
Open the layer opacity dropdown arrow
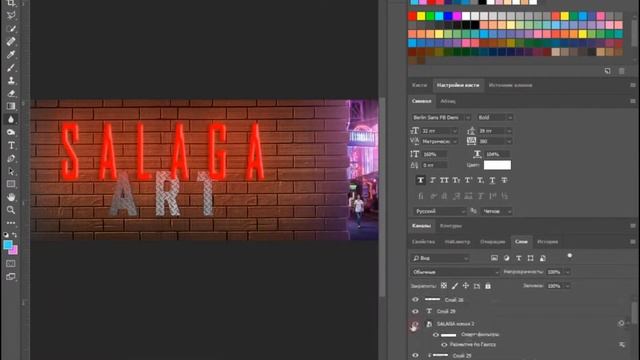pyautogui.click(x=567, y=272)
